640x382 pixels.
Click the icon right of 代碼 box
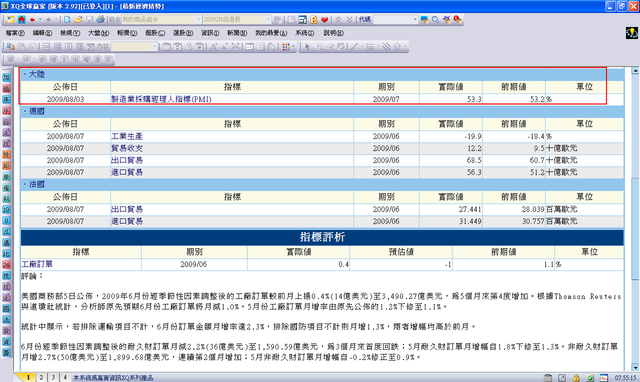coord(424,19)
